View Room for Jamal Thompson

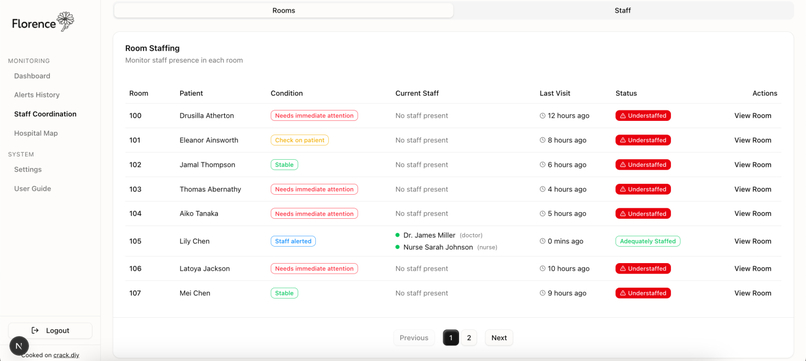[x=753, y=165]
